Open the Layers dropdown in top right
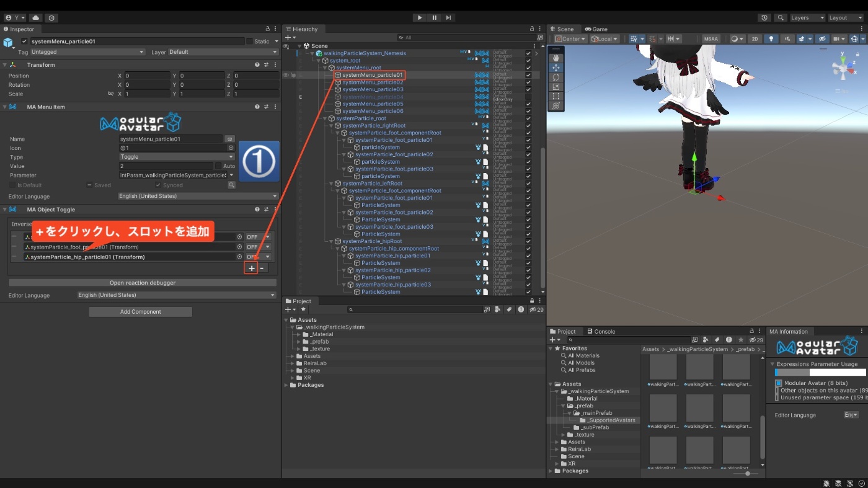868x488 pixels. (x=807, y=18)
